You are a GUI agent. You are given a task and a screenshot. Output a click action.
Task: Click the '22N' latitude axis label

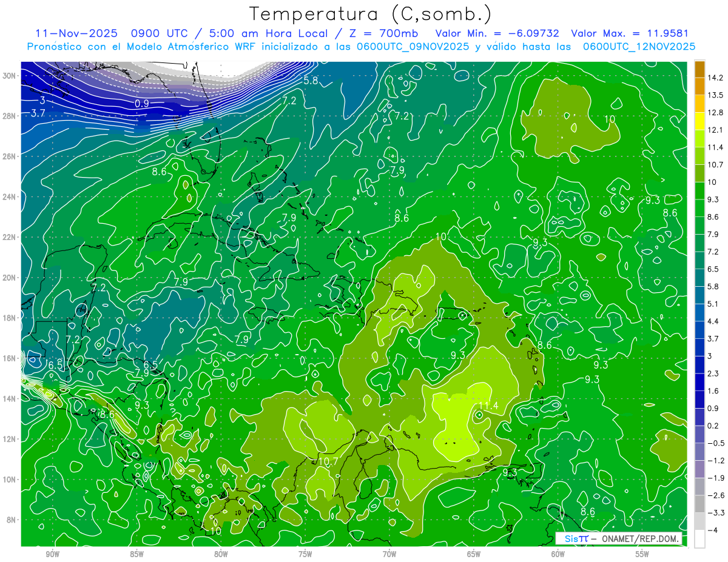[10, 237]
